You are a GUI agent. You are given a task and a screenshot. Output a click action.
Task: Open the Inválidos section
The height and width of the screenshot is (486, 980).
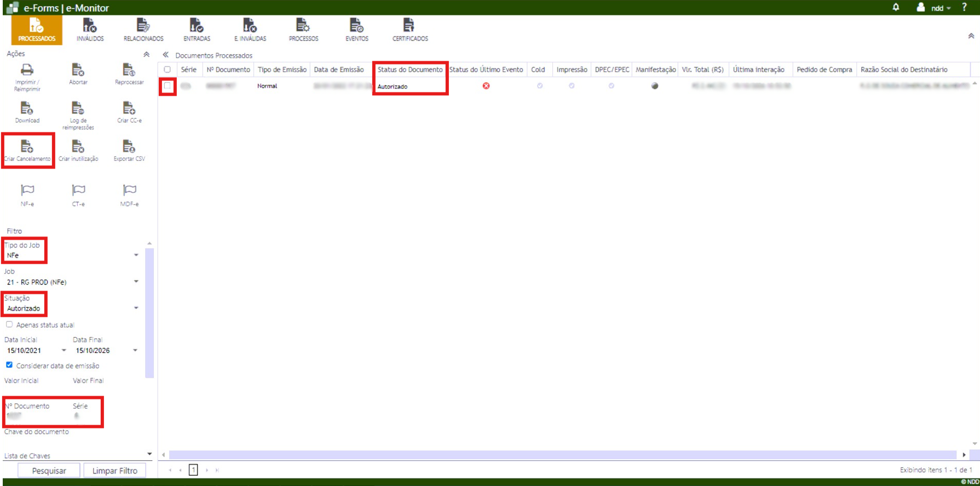point(90,30)
